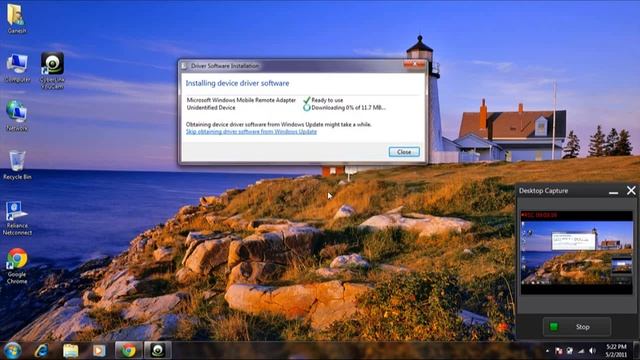Click the Installing device driver software heading
Image resolution: width=640 pixels, height=360 pixels.
[x=237, y=83]
